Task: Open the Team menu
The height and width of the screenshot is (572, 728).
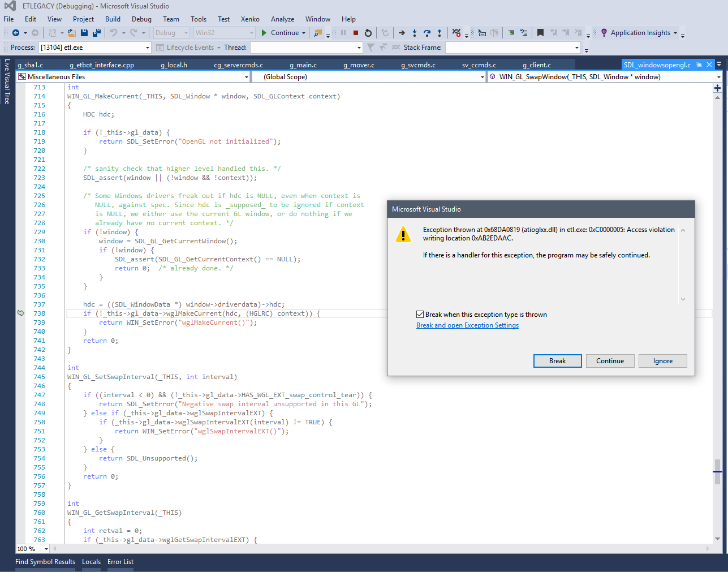Action: [171, 19]
